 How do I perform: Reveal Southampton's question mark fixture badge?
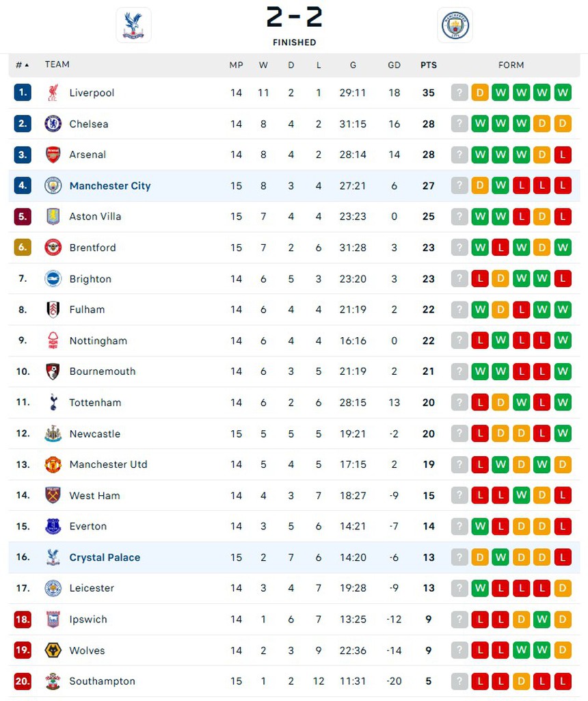(x=459, y=681)
